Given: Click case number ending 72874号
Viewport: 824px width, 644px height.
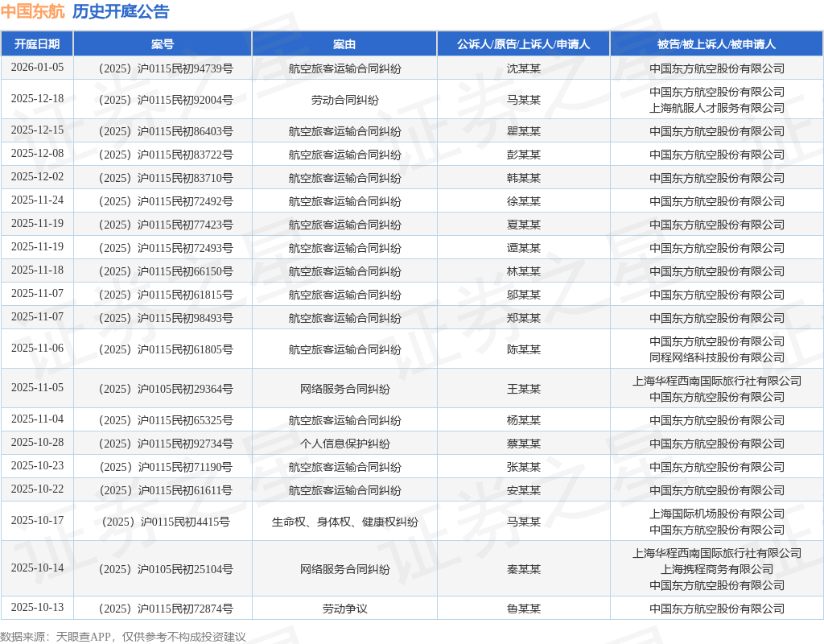Looking at the screenshot, I should 166,609.
